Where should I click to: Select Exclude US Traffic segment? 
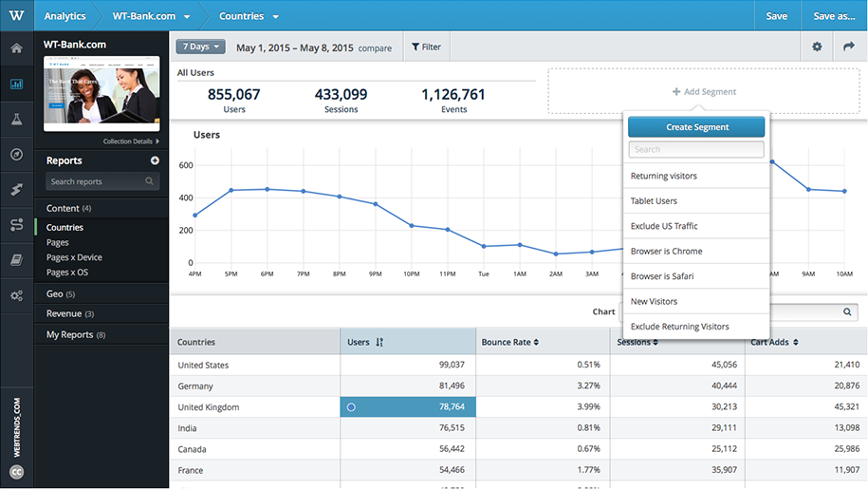pyautogui.click(x=696, y=226)
